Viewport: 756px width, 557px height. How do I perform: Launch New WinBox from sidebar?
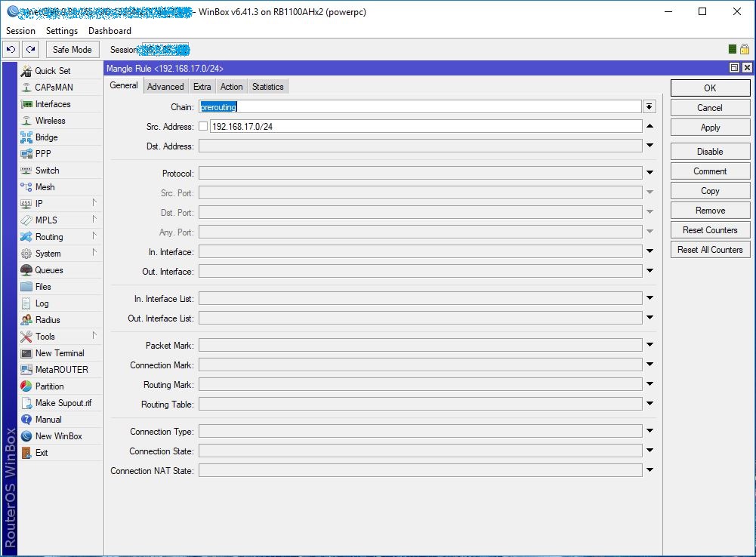60,436
